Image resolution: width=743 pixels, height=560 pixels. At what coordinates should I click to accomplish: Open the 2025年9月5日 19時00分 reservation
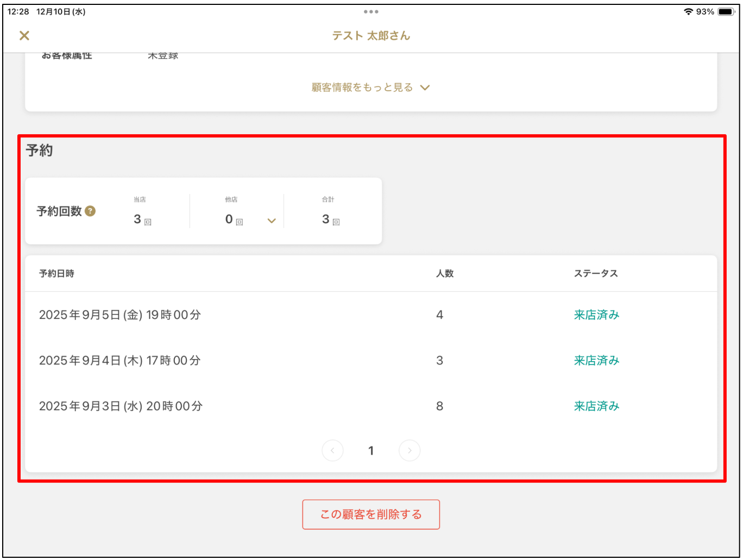[x=120, y=315]
